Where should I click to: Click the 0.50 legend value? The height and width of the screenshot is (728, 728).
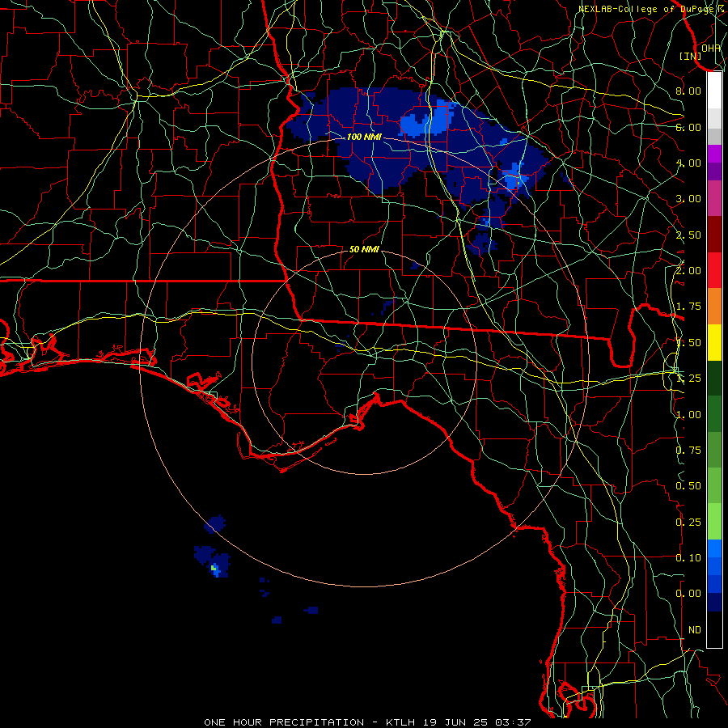[688, 486]
